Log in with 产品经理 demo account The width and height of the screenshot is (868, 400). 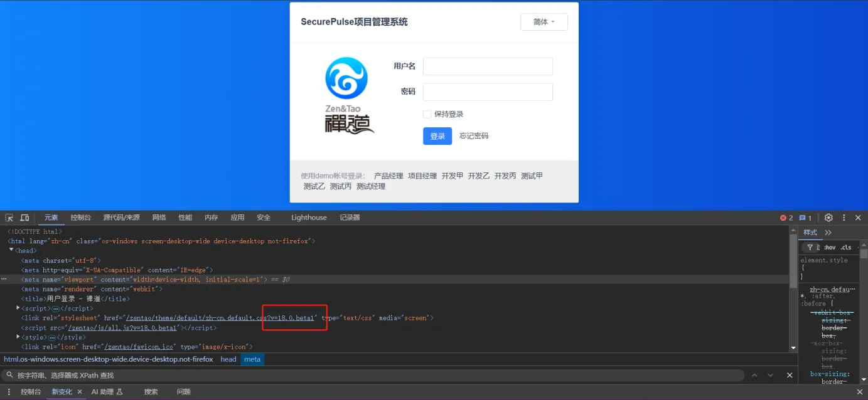(x=388, y=176)
